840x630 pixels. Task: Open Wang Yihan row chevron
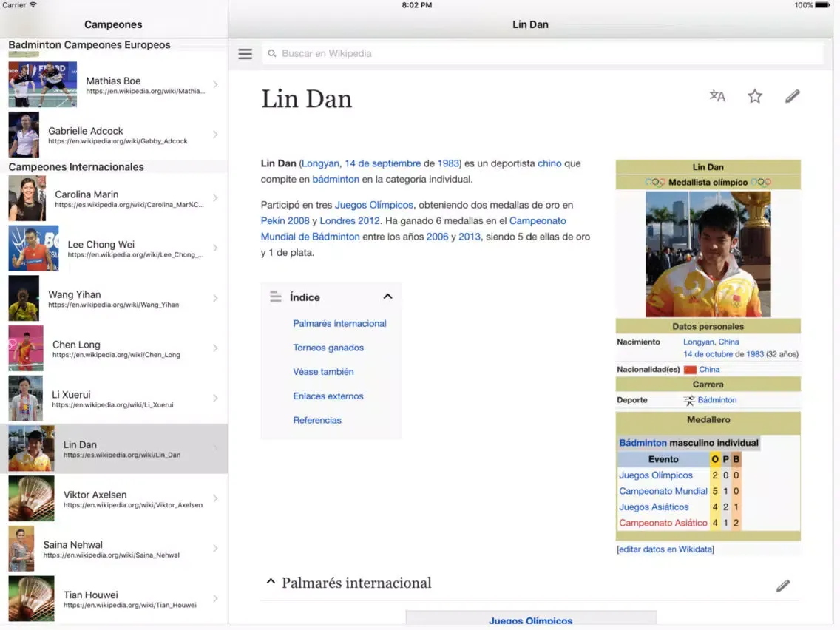click(215, 299)
